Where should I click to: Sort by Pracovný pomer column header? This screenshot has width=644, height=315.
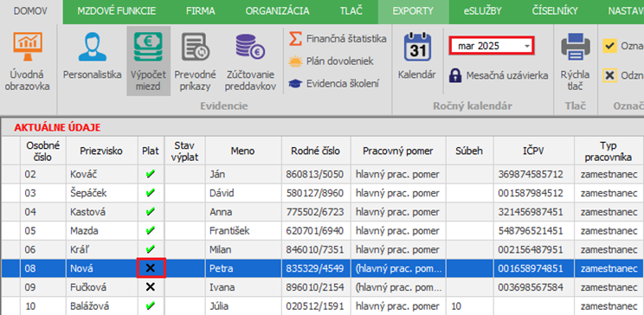tap(398, 151)
